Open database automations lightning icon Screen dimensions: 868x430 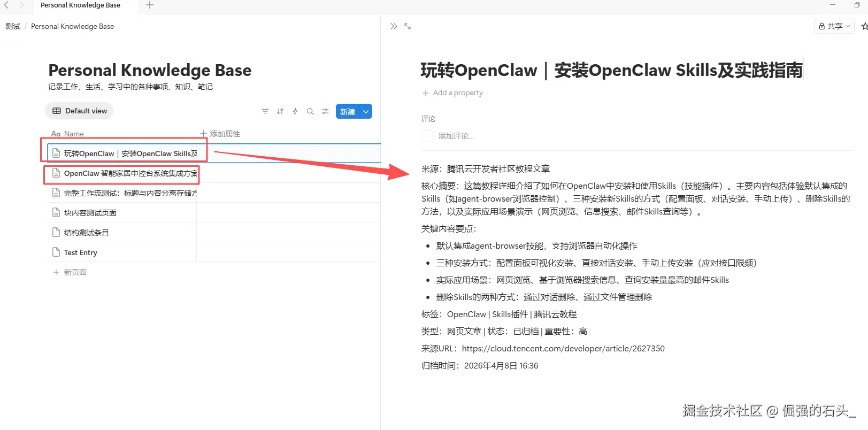click(295, 111)
